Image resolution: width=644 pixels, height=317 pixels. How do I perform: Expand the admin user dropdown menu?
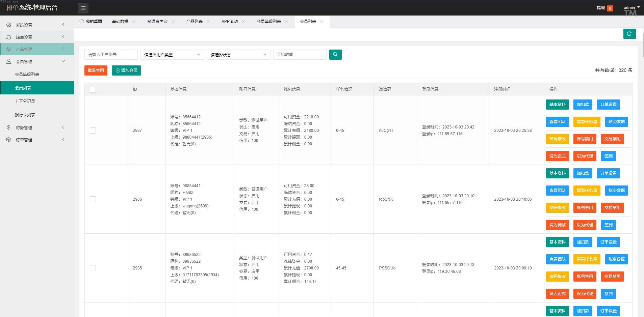tap(632, 8)
